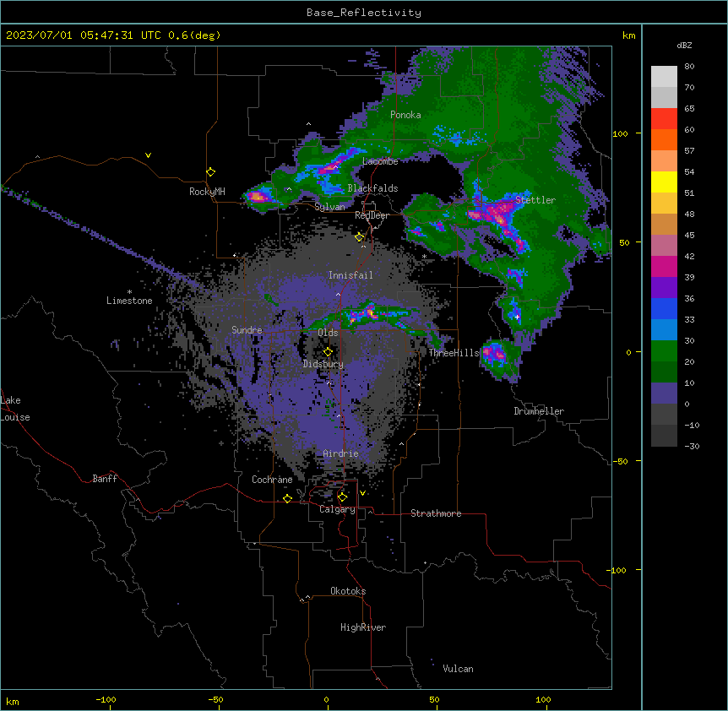Click the dBZ legend heading
Viewport: 728px width, 711px height.
pos(684,45)
